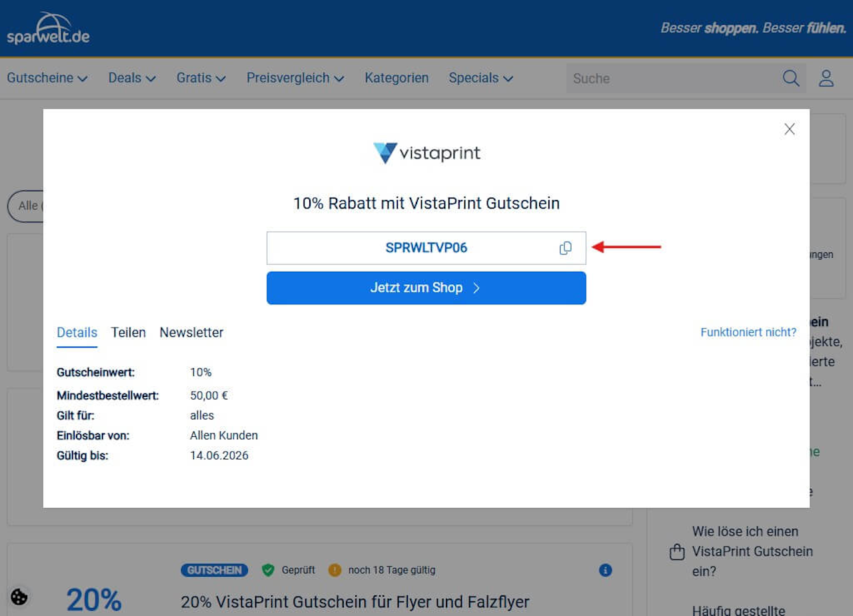The height and width of the screenshot is (616, 853).
Task: Expand the Gutscheine dropdown menu
Action: point(47,78)
